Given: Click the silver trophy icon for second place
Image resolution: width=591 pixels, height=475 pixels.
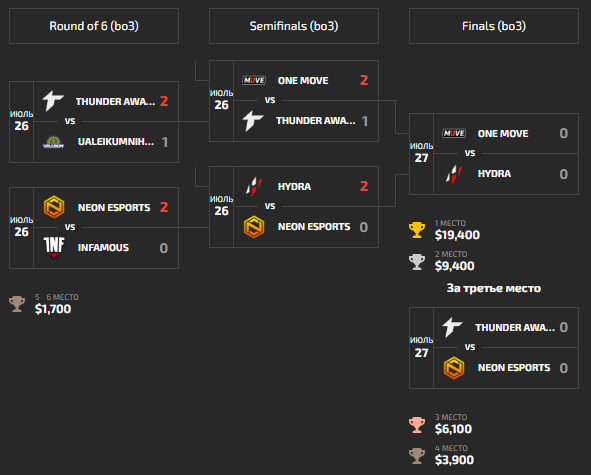Looking at the screenshot, I should (x=417, y=261).
